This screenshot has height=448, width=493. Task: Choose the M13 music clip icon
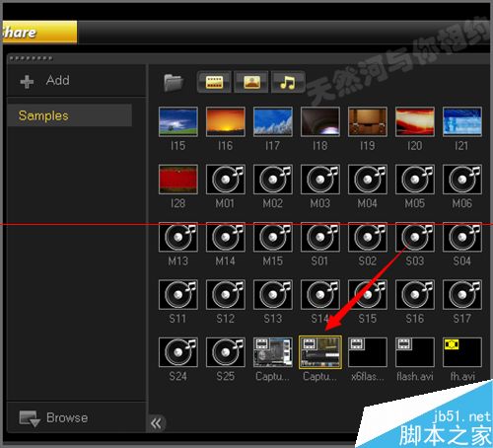coord(178,237)
